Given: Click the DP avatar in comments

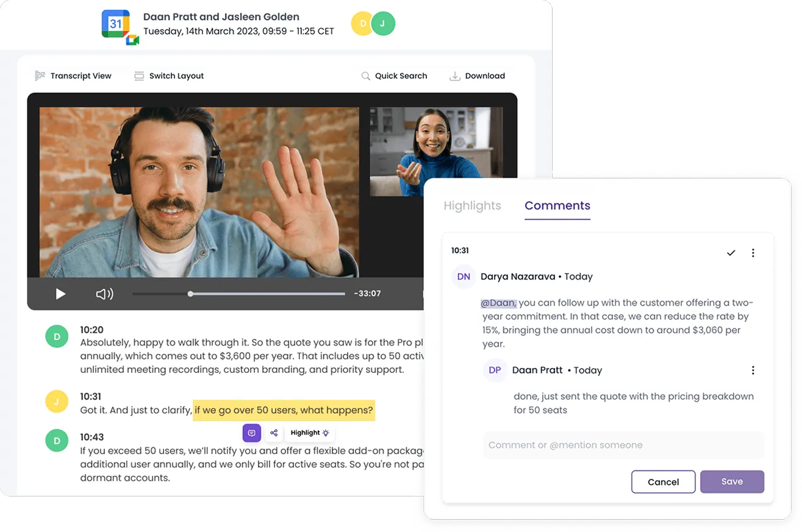Looking at the screenshot, I should click(495, 370).
